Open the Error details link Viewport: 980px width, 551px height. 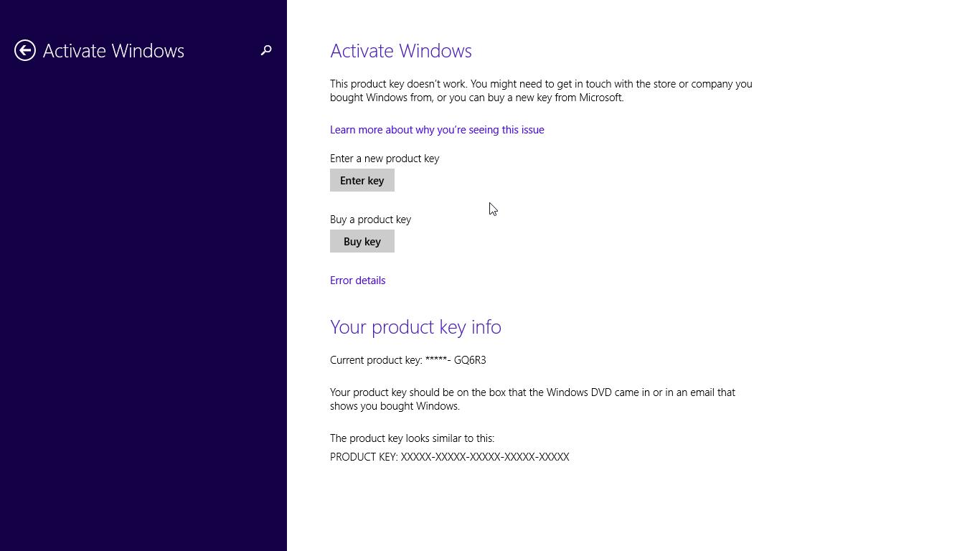[358, 281]
